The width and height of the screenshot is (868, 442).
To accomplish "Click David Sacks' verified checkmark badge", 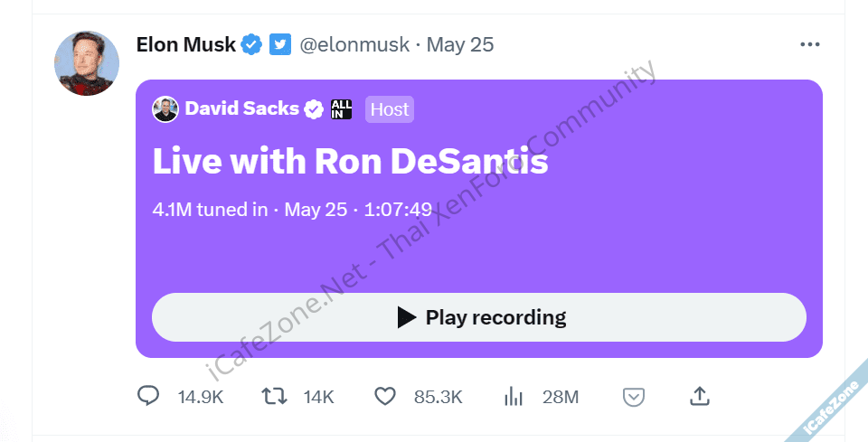I will pos(314,109).
